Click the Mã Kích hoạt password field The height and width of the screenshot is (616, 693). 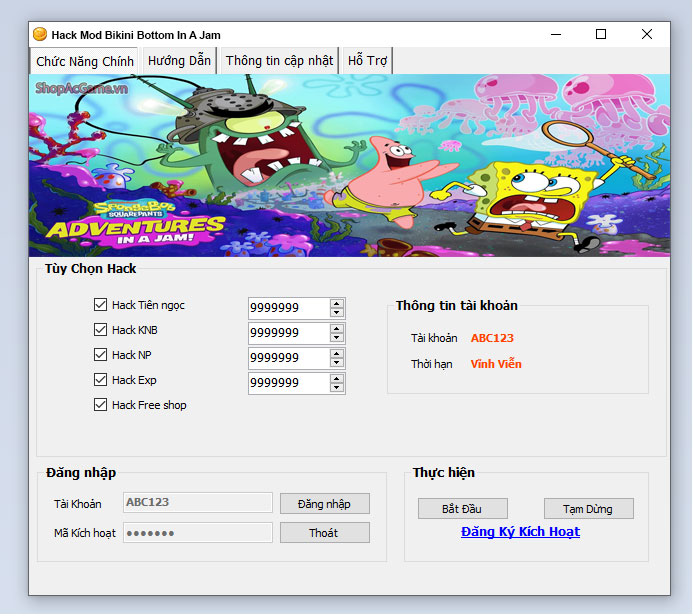[x=198, y=532]
